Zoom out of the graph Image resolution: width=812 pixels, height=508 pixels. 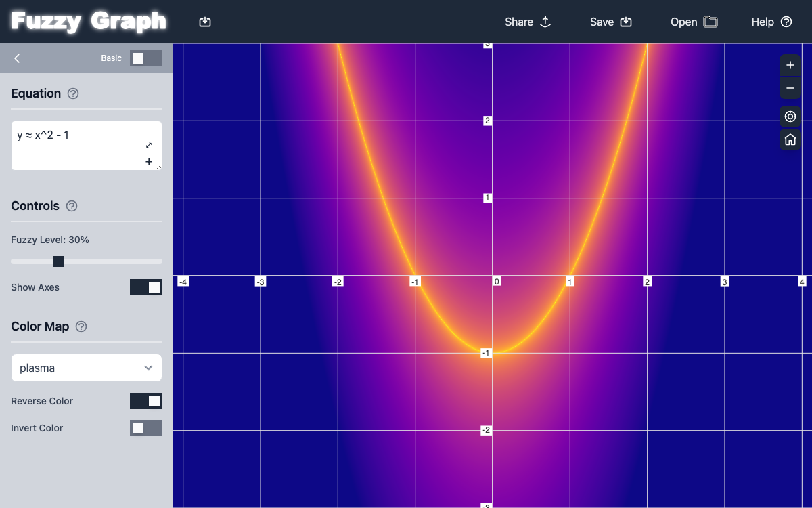point(790,88)
